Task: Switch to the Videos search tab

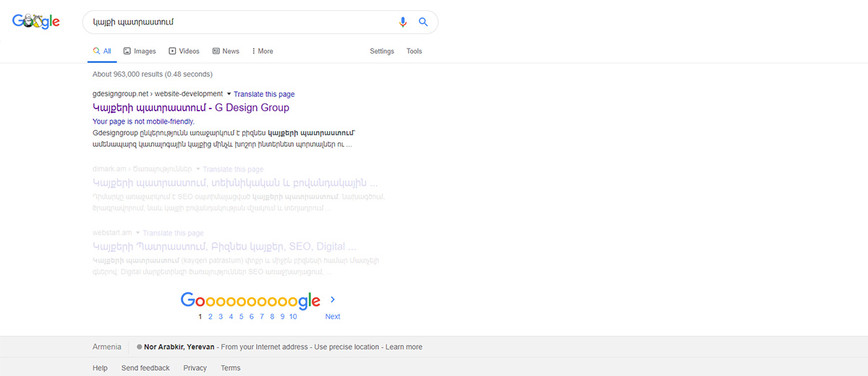Action: (x=184, y=51)
